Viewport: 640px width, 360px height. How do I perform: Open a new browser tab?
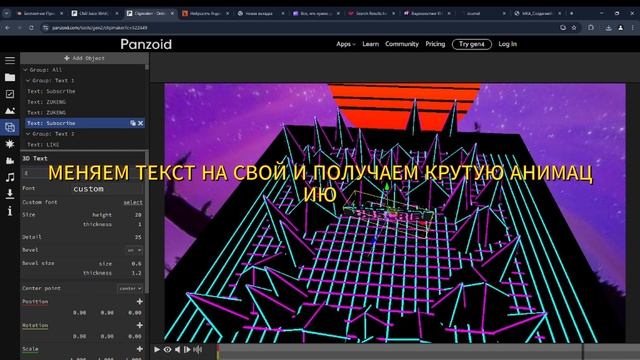coord(571,13)
